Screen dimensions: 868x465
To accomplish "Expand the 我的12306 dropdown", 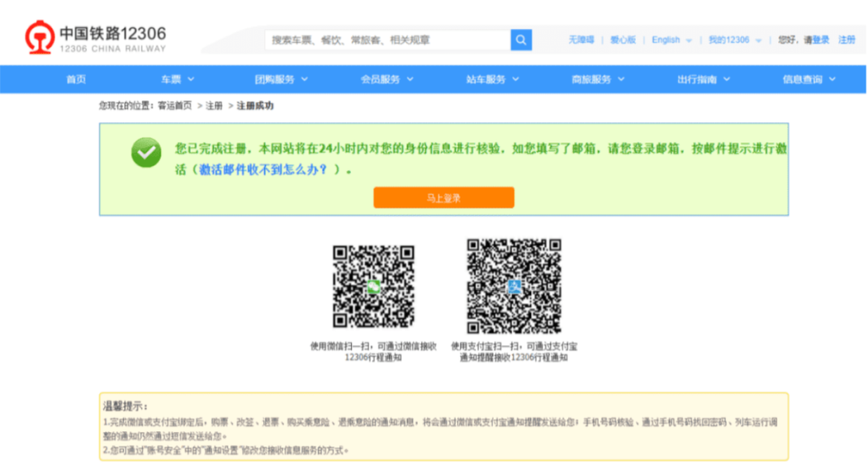I will [x=735, y=40].
